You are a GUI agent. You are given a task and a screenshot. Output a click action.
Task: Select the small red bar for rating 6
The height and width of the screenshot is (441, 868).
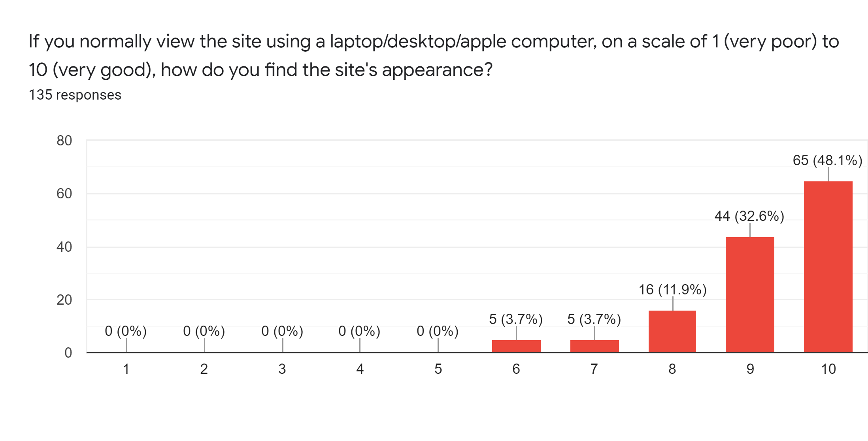pos(516,346)
